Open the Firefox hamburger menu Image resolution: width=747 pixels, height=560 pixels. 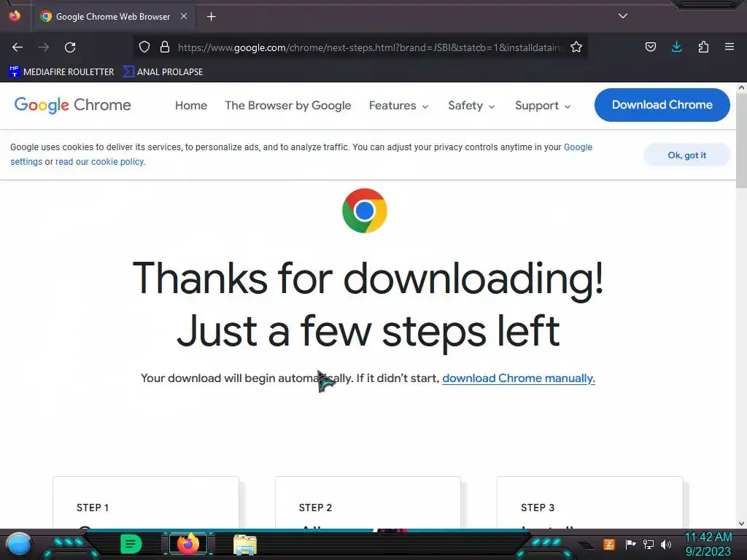coord(729,47)
